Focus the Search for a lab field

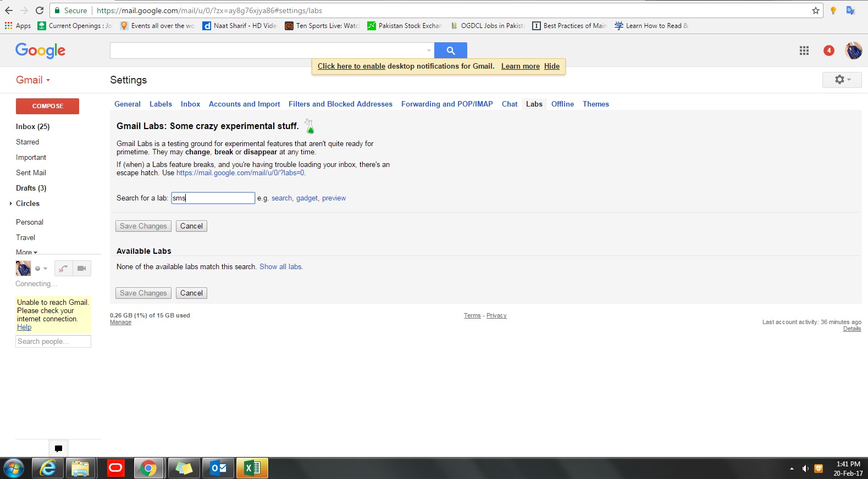tap(213, 198)
